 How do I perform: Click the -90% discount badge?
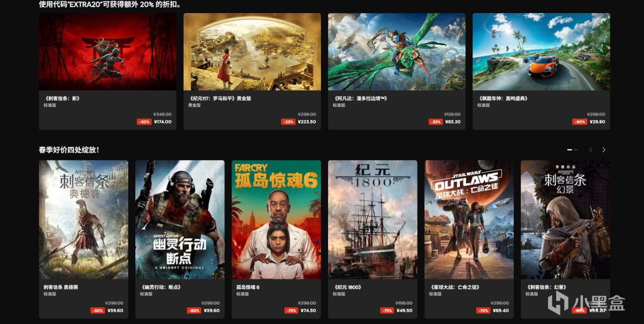(580, 122)
